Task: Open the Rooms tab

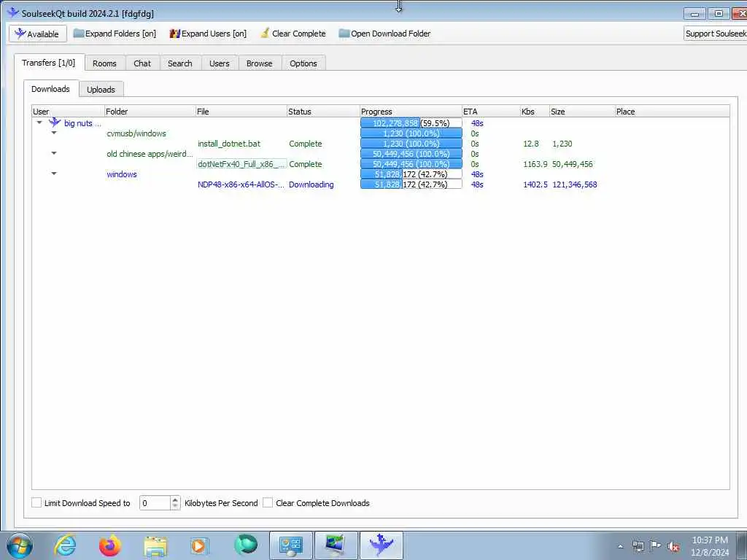Action: [104, 63]
